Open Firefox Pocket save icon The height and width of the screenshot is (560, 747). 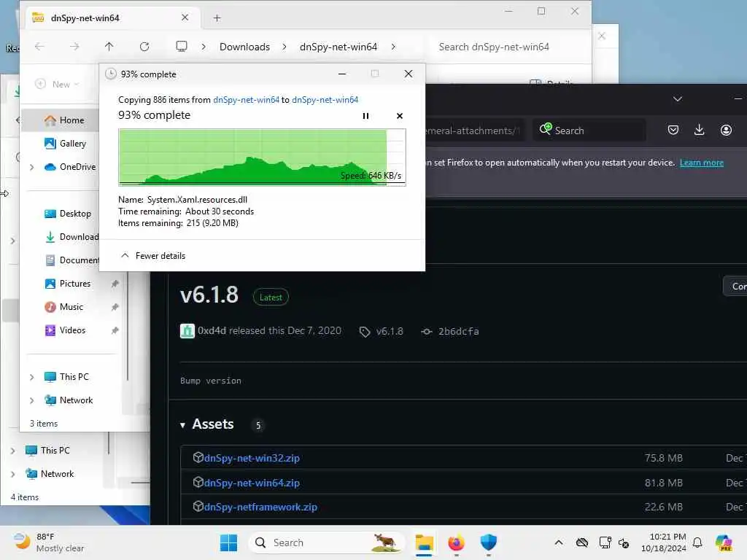pos(673,130)
